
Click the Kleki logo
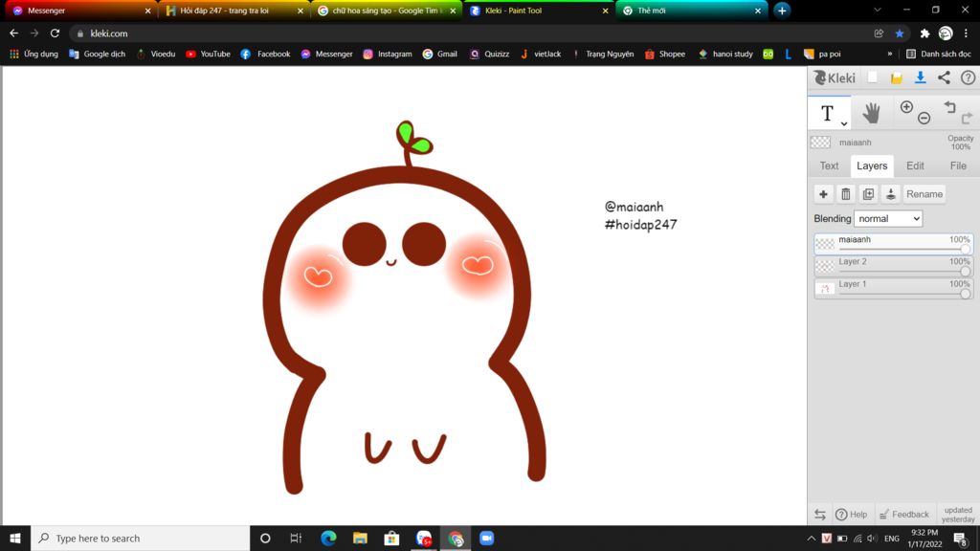point(835,77)
